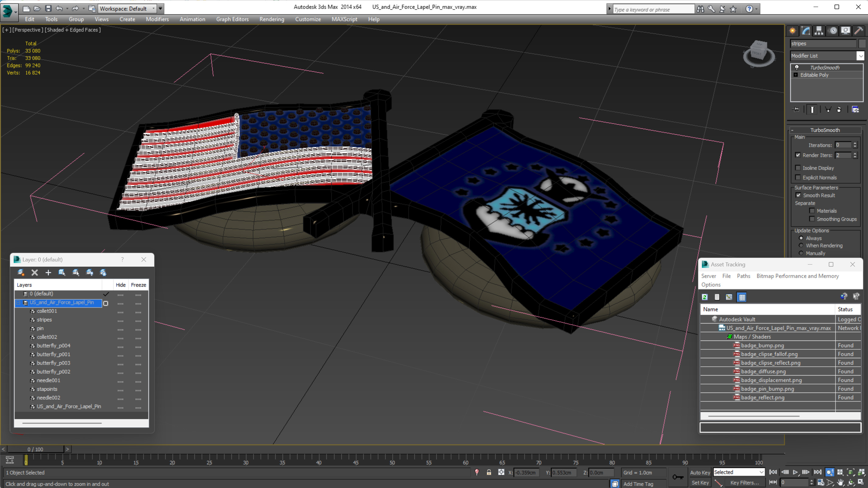
Task: Click Make unique modifier icon
Action: coord(828,109)
